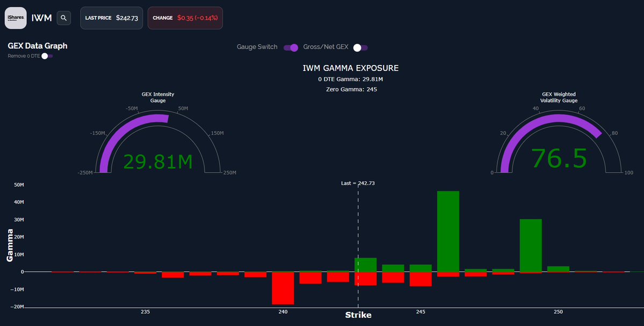Viewport: 644px width, 326px height.
Task: Click the 0 DTE Gamma: 29.81M text
Action: click(x=350, y=78)
